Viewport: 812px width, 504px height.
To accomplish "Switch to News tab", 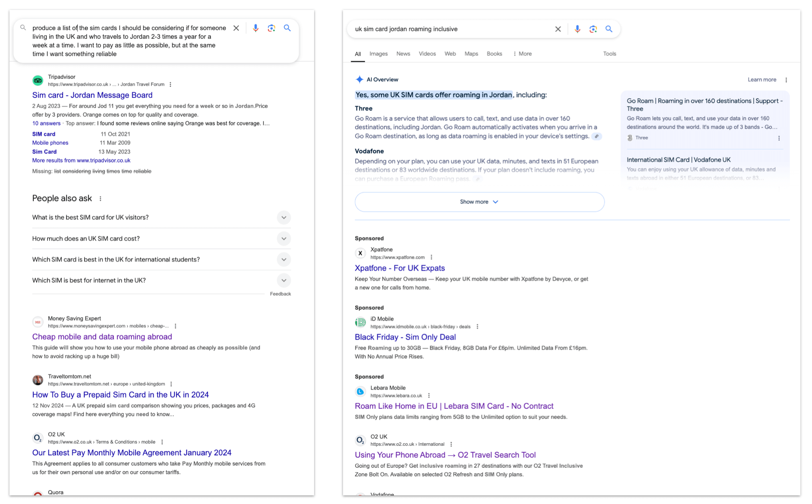I will pos(403,54).
